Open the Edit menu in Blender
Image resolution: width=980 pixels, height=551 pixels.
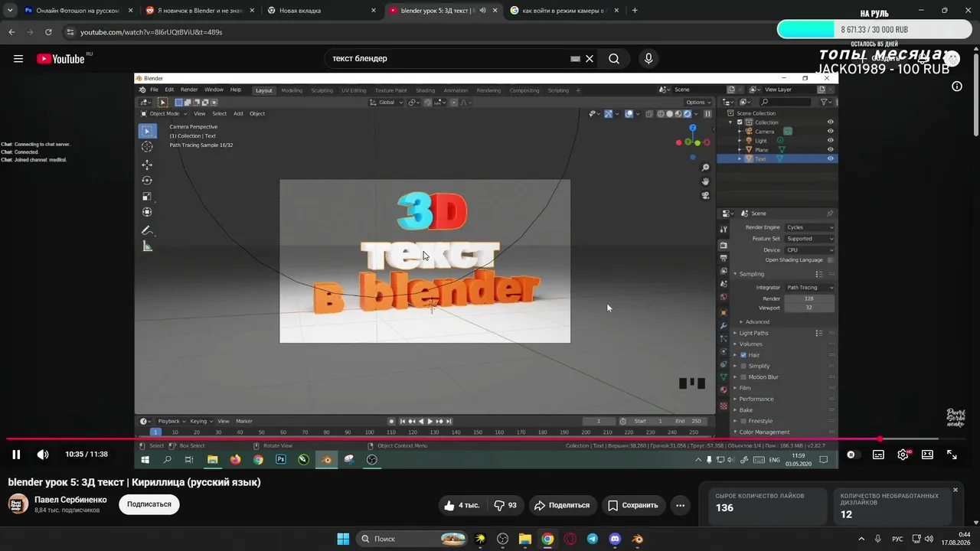click(169, 90)
